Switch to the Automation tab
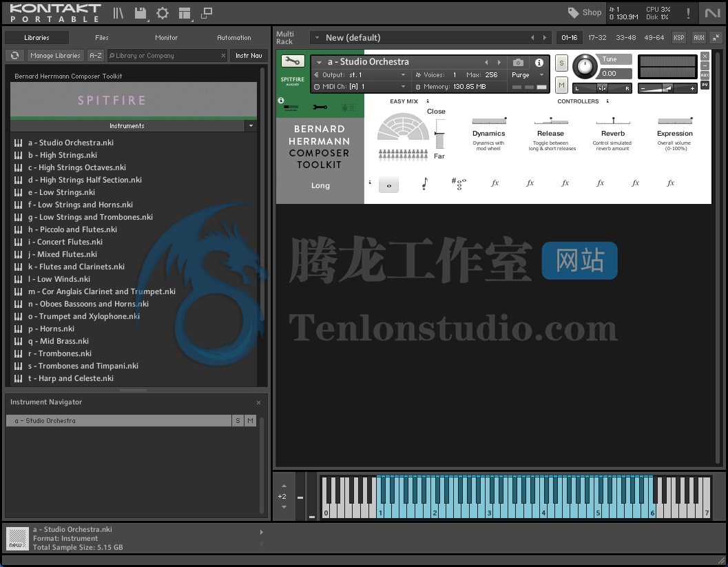This screenshot has height=567, width=728. [x=234, y=38]
